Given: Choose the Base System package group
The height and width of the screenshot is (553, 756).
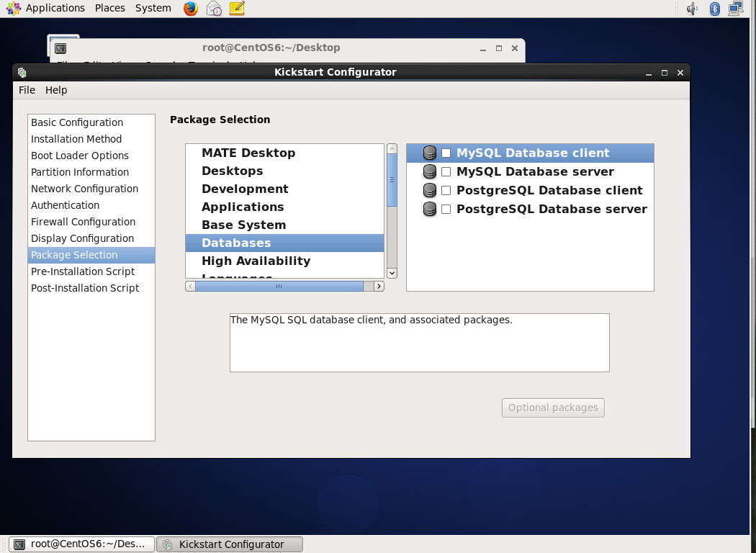Looking at the screenshot, I should point(285,225).
